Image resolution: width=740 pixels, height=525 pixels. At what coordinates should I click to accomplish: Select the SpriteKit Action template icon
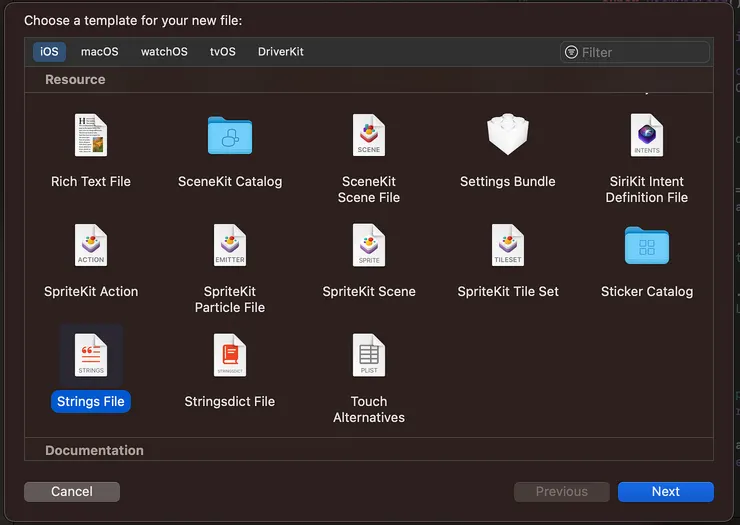point(91,245)
